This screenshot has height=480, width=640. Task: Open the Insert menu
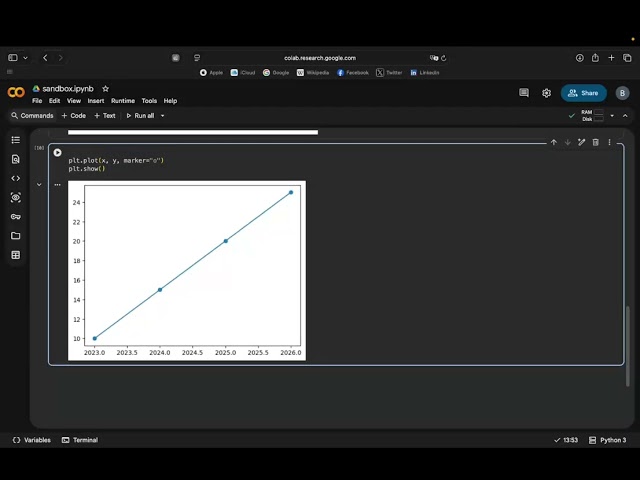point(96,101)
